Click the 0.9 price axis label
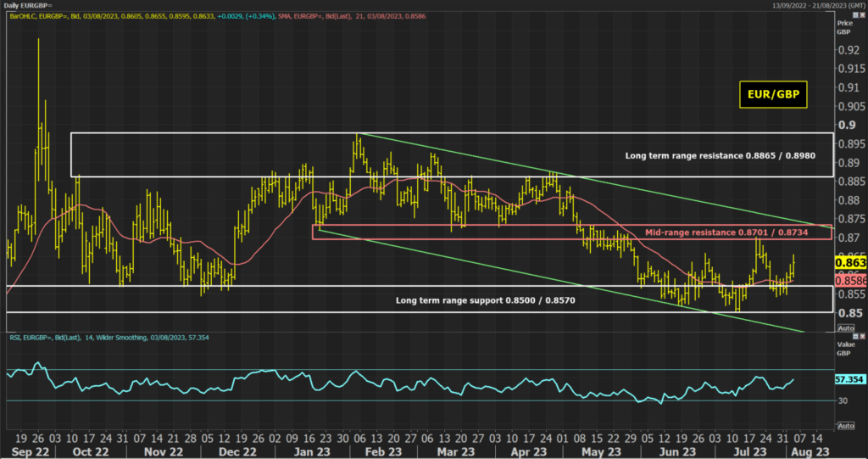868x459 pixels. [x=846, y=125]
